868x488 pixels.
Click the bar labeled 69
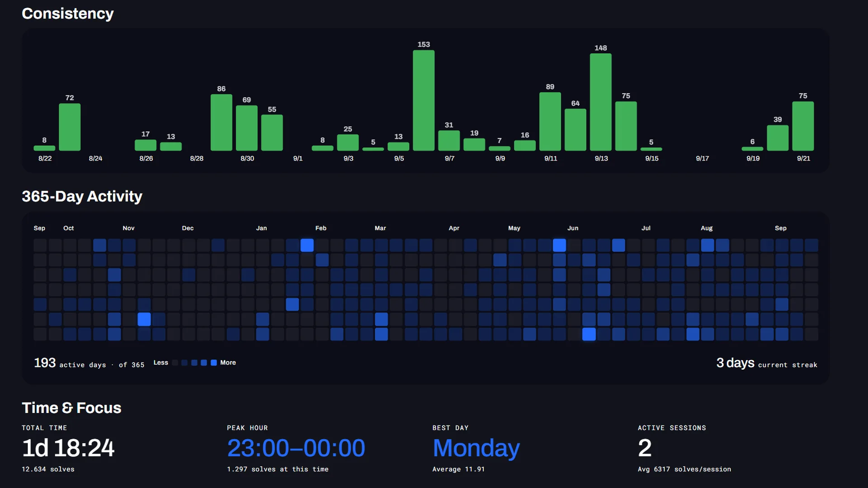coord(247,128)
